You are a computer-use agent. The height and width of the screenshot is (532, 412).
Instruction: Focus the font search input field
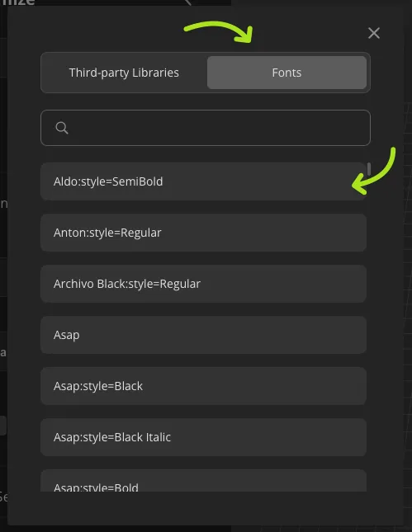pyautogui.click(x=205, y=128)
